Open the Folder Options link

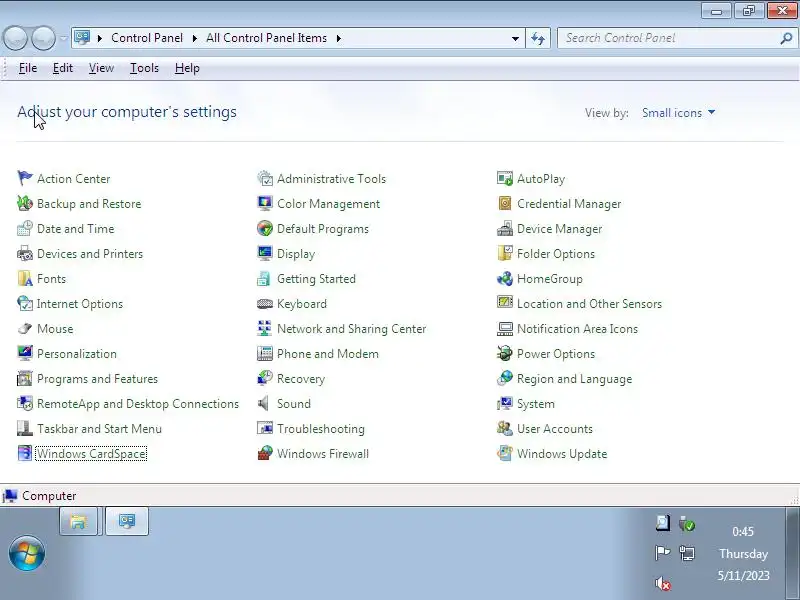coord(556,254)
